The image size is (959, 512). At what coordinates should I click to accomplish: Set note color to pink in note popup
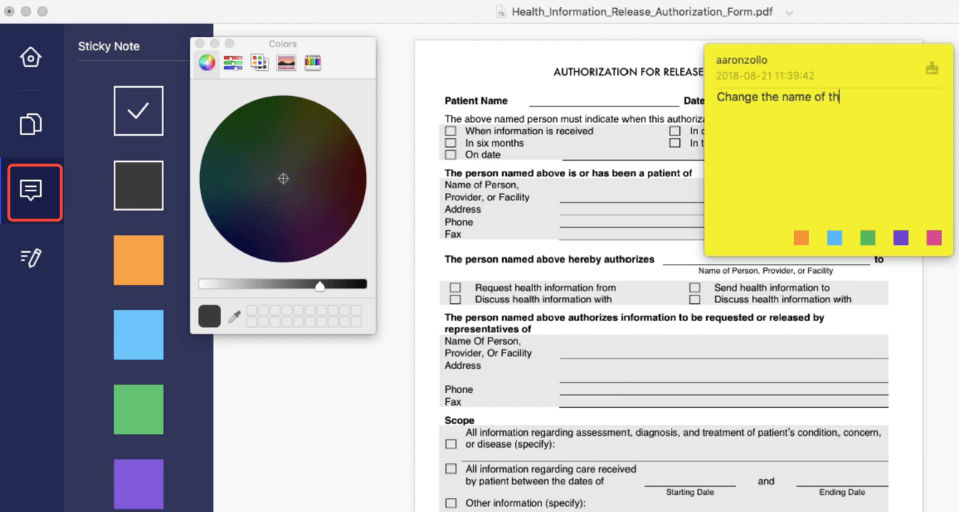pos(934,237)
